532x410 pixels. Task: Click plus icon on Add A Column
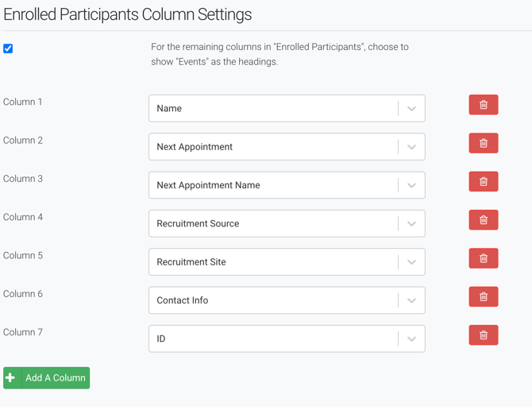[x=11, y=378]
